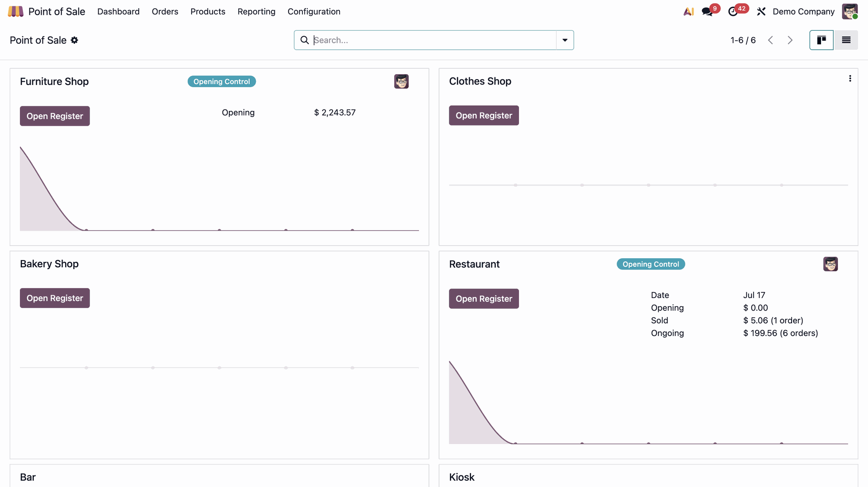
Task: Open the user profile avatar menu
Action: click(850, 11)
